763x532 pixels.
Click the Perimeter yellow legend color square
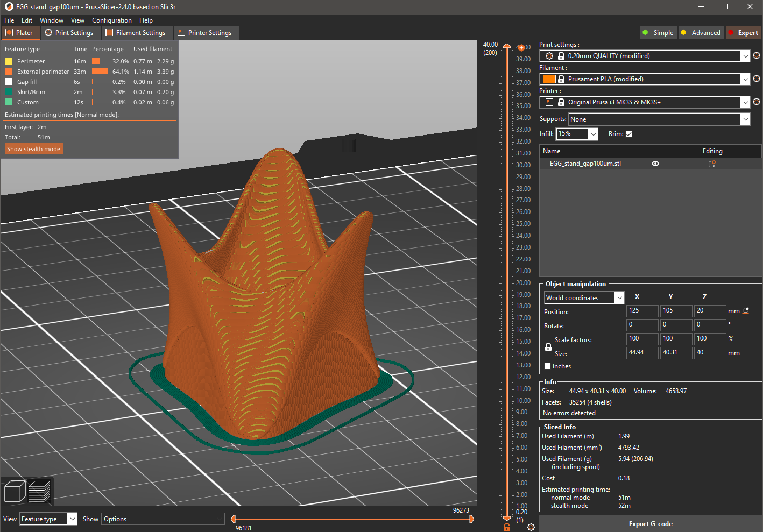(9, 61)
